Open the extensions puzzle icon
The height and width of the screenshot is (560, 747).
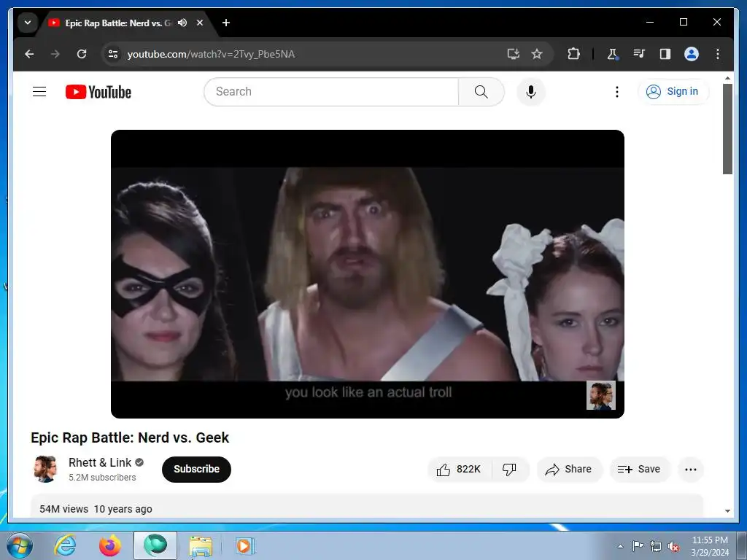coord(573,54)
